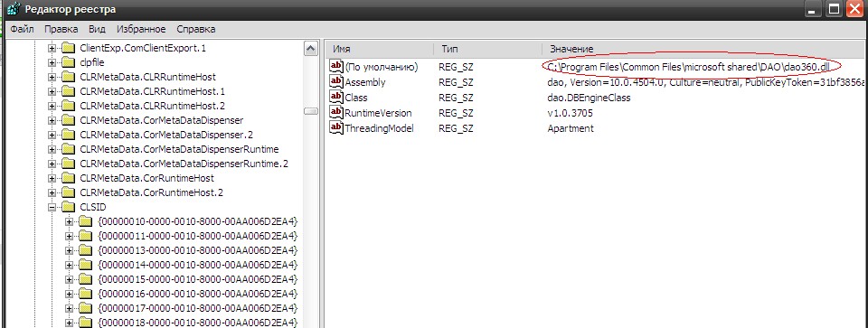Select the Assembly value name

click(365, 82)
